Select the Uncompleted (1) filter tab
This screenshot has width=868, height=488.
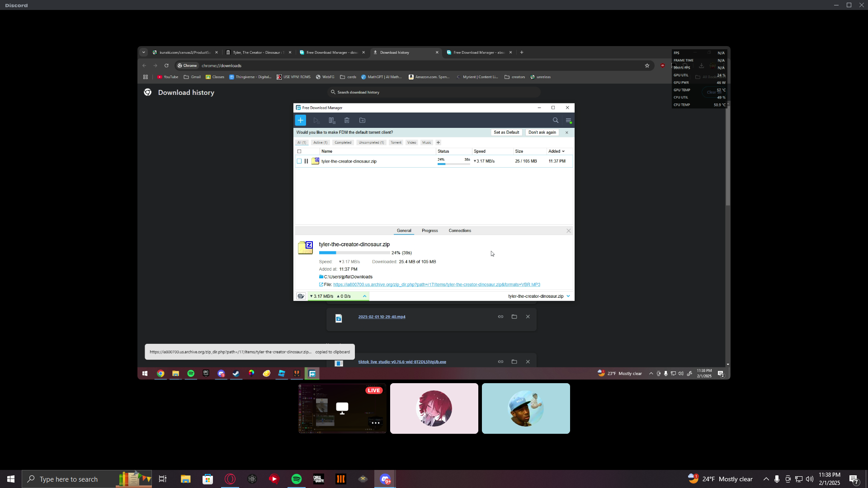(x=371, y=142)
